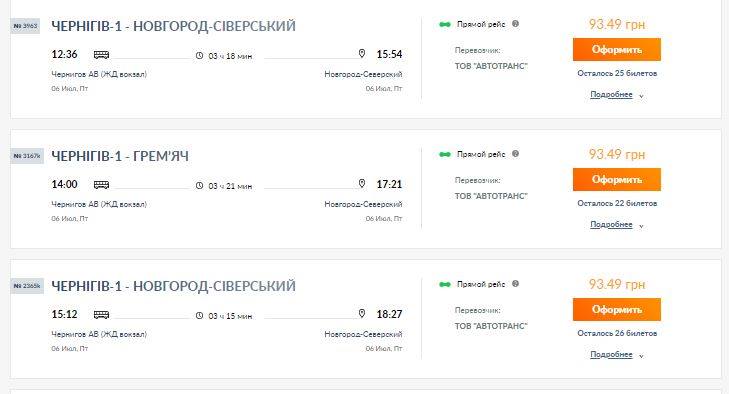Click the location pin near 18:27 arrival
The width and height of the screenshot is (729, 394).
click(362, 314)
